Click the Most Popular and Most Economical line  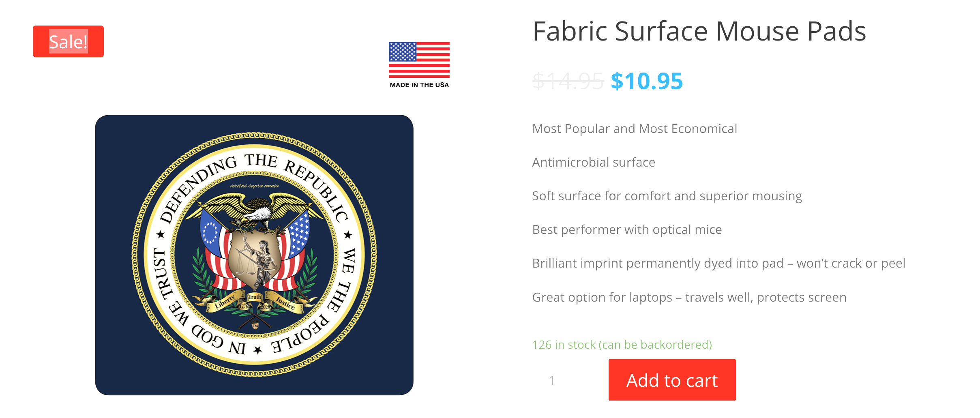[x=635, y=129]
